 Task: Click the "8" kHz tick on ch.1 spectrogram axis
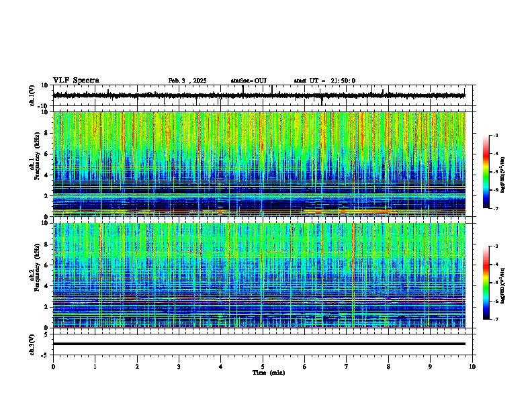coord(47,133)
